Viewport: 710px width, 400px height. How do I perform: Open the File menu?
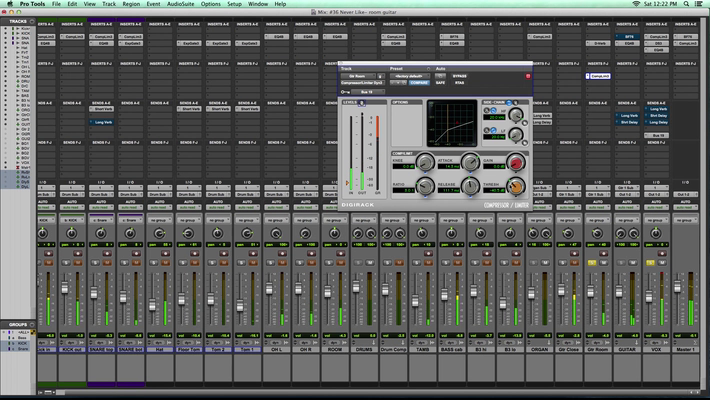point(56,4)
